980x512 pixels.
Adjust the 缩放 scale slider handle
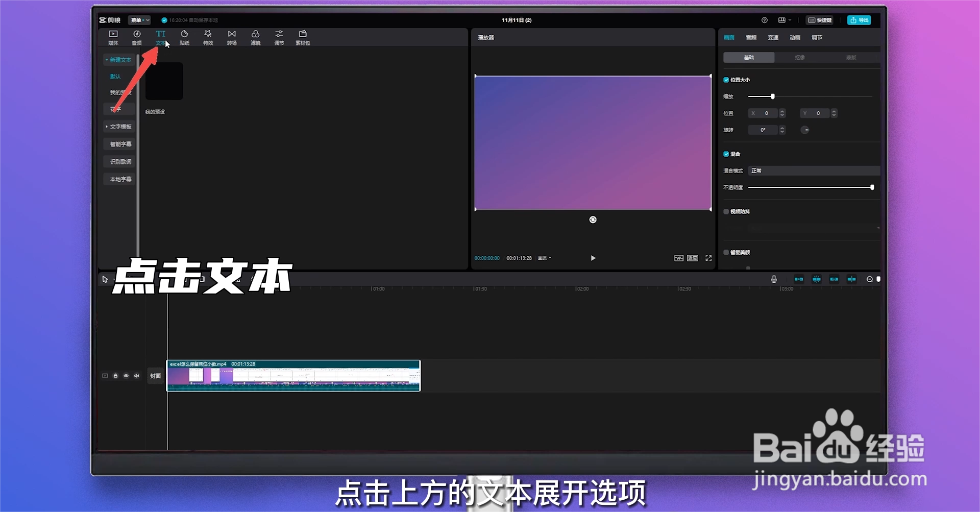point(772,96)
